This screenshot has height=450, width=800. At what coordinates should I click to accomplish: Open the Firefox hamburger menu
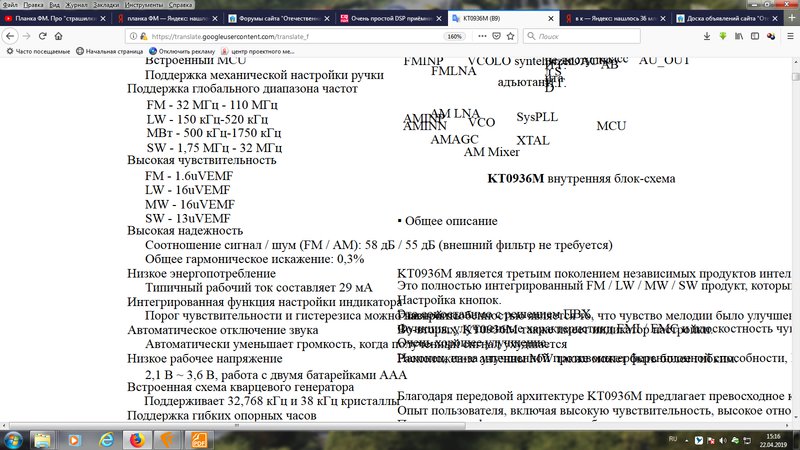coord(790,36)
